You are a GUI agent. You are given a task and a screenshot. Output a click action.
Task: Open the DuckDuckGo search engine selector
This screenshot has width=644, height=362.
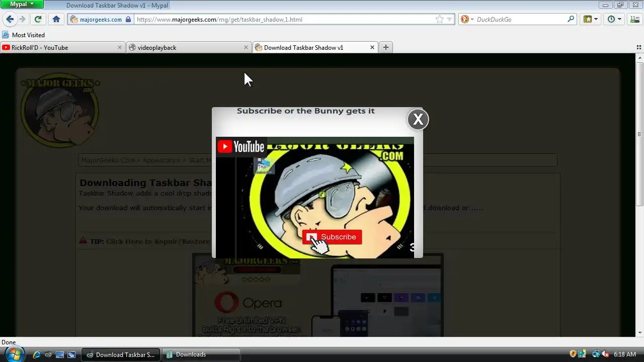coord(467,20)
